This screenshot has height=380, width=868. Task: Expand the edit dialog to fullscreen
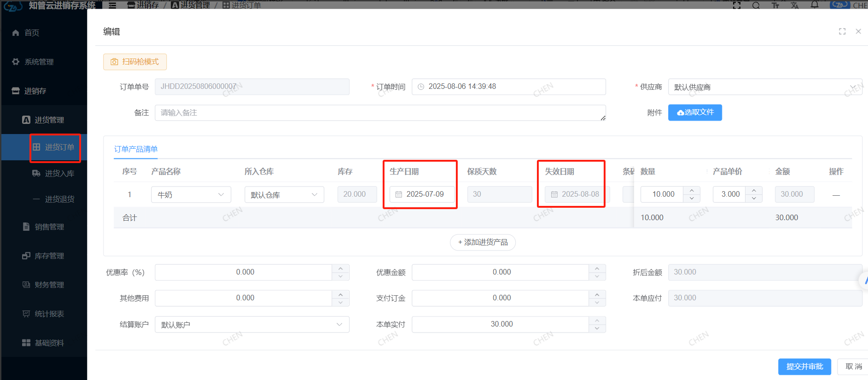(x=842, y=31)
